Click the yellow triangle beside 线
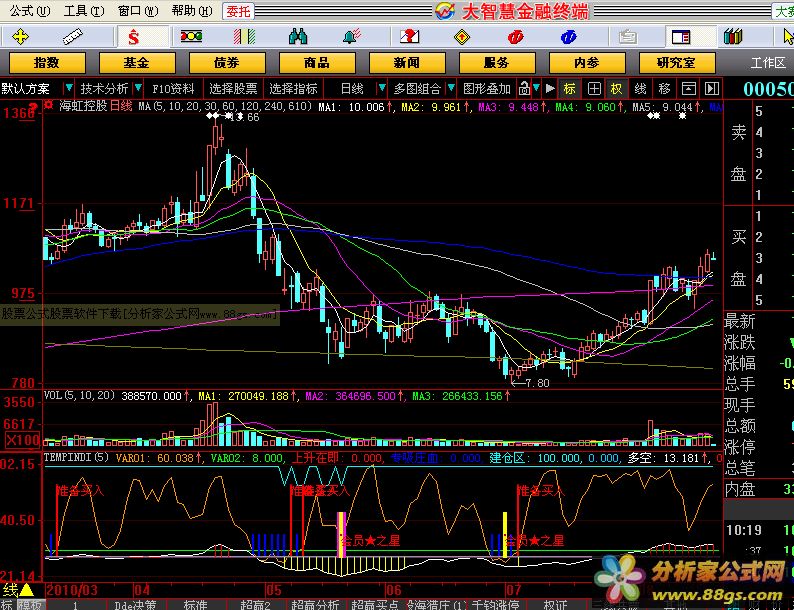This screenshot has height=610, width=794. [26, 589]
